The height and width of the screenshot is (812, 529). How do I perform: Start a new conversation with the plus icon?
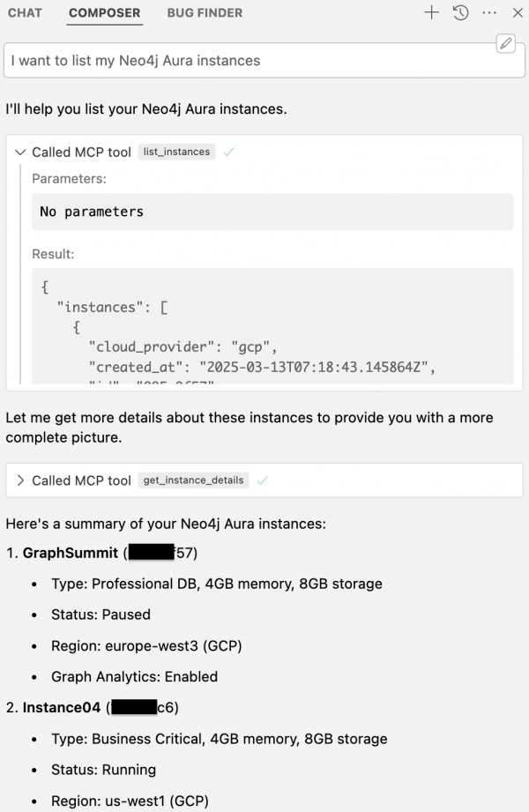coord(431,12)
